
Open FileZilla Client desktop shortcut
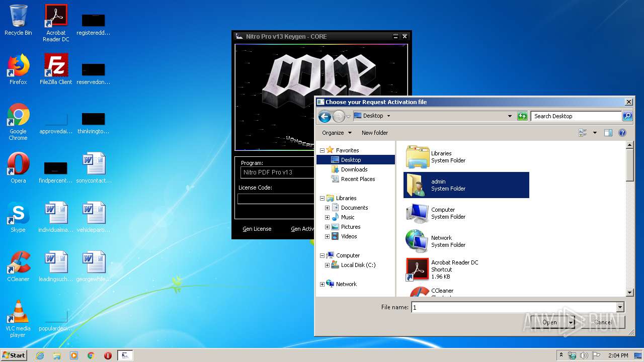click(56, 69)
